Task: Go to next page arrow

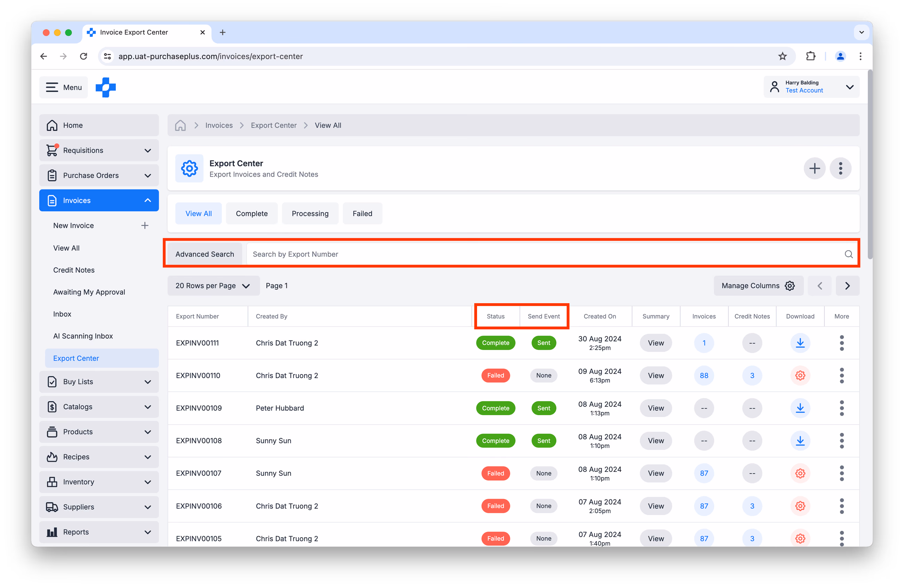Action: [x=847, y=285]
